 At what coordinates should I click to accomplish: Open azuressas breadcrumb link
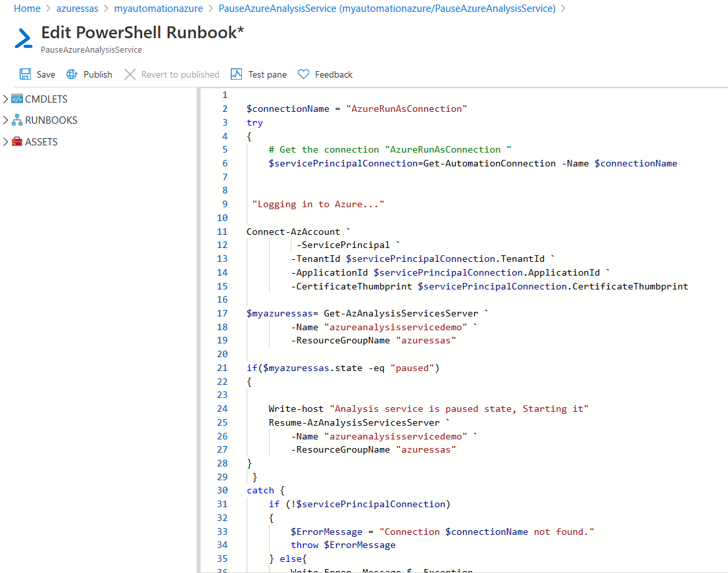[x=77, y=9]
